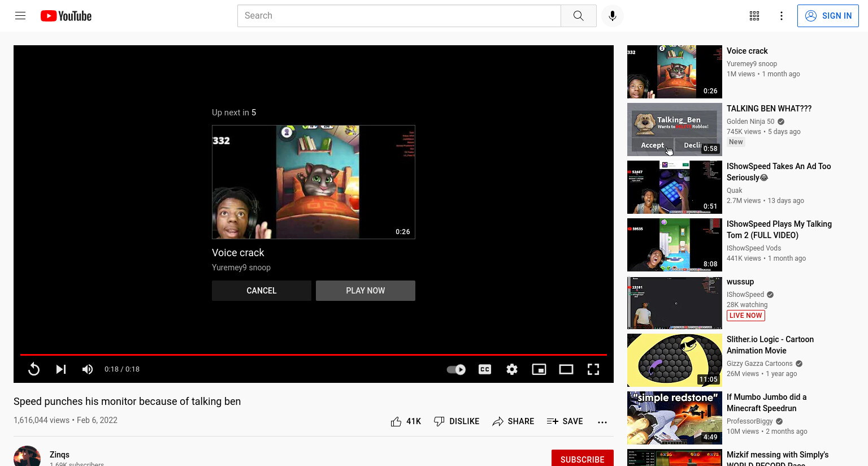Viewport: 868px width, 466px height.
Task: Open more actions below video
Action: click(x=602, y=421)
